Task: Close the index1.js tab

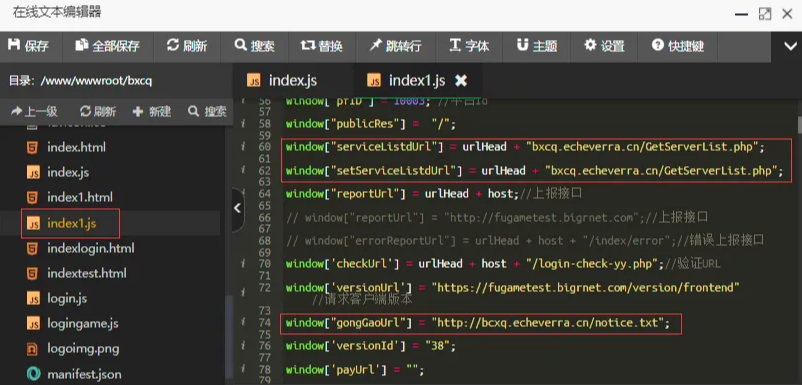Action: coord(461,81)
